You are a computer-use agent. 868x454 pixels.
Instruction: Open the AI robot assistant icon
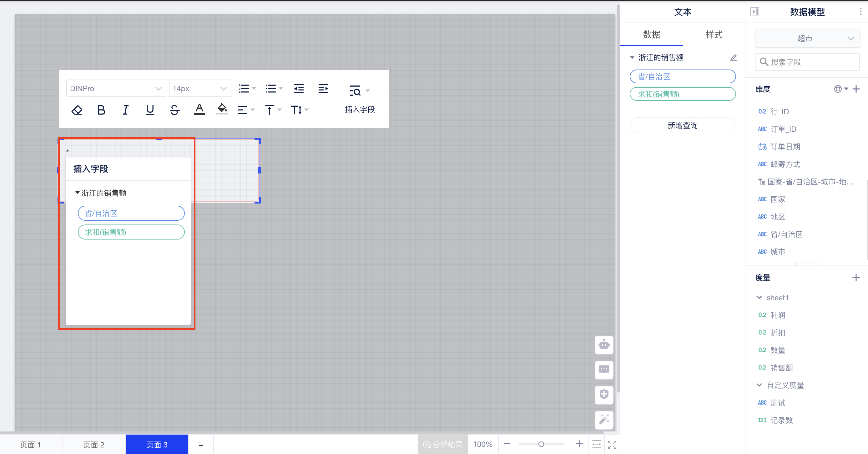pyautogui.click(x=604, y=345)
